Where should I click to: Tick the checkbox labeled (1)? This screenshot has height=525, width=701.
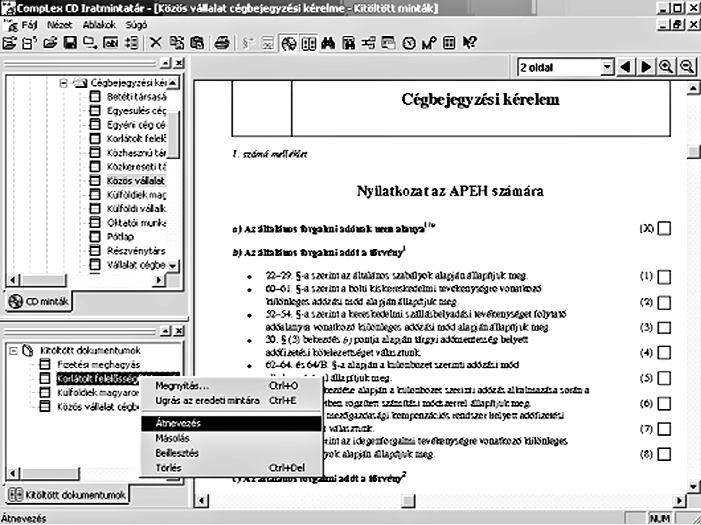(x=664, y=277)
